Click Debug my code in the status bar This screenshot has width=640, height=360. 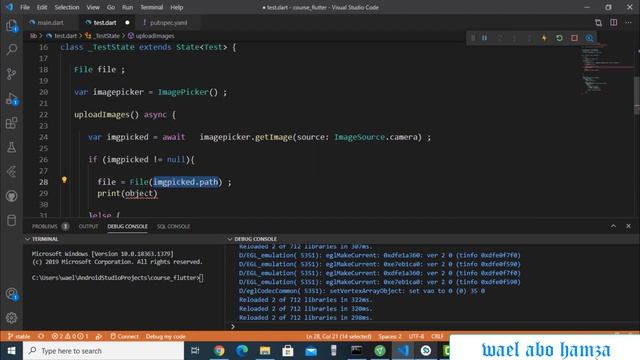click(166, 336)
